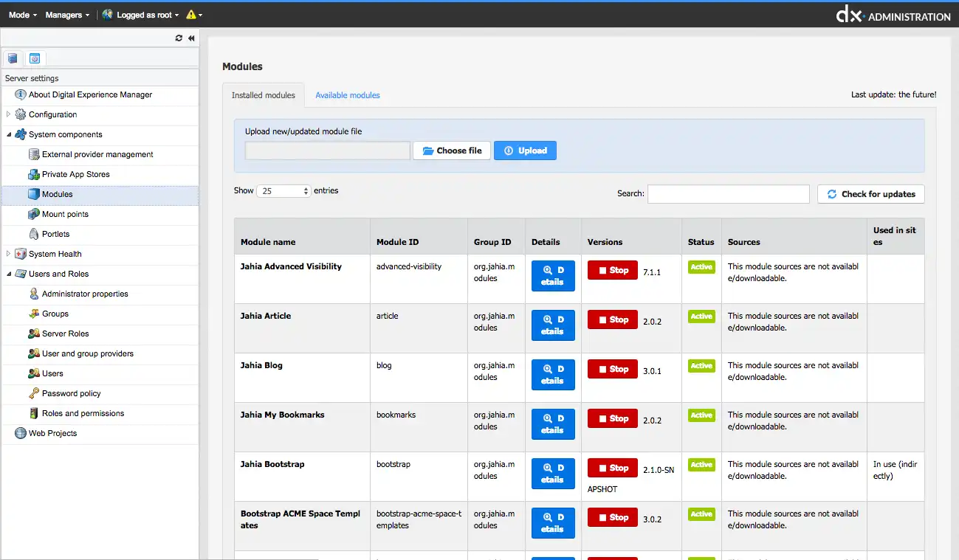This screenshot has width=959, height=560.
Task: Stop the Jahia Advanced Visibility module
Action: click(x=612, y=270)
